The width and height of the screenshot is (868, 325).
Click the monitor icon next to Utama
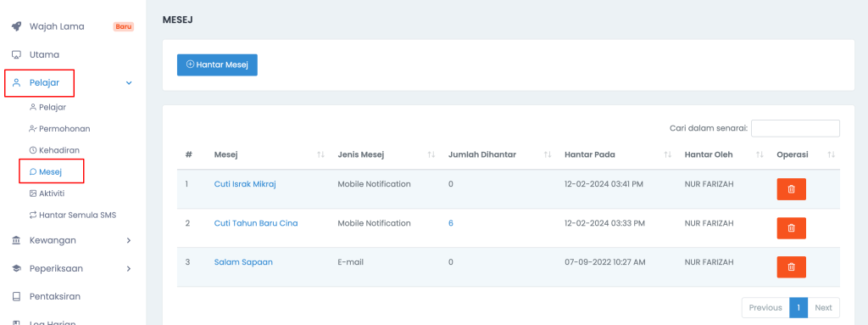coord(17,55)
